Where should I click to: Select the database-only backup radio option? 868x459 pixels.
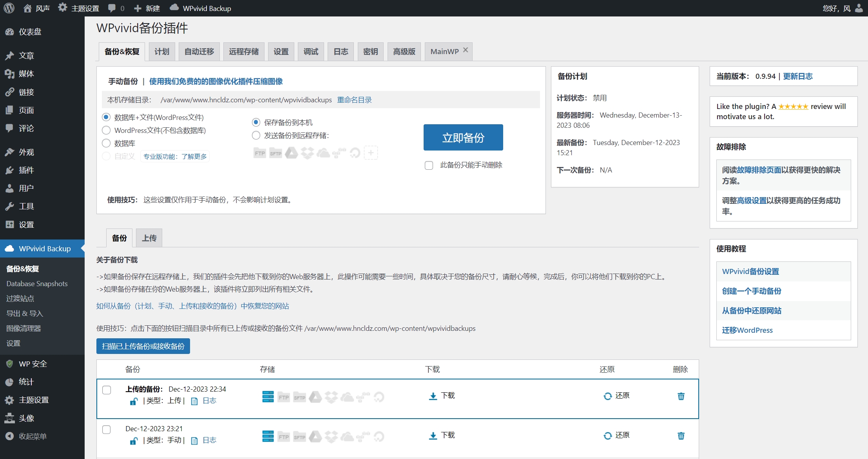coord(106,143)
